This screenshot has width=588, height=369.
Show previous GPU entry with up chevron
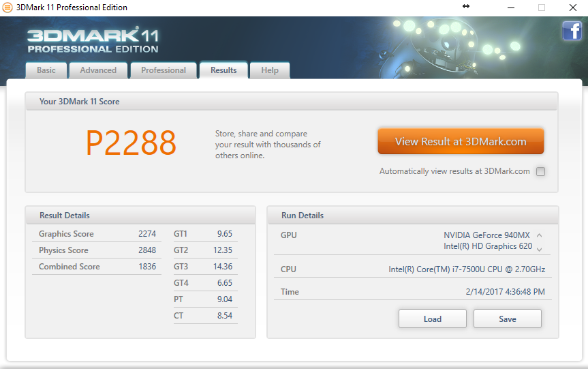pyautogui.click(x=539, y=235)
